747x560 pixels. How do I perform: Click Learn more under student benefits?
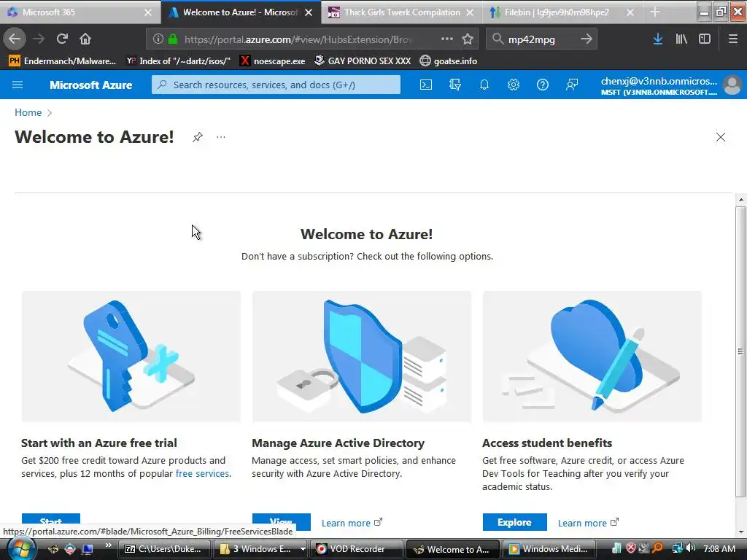[588, 523]
